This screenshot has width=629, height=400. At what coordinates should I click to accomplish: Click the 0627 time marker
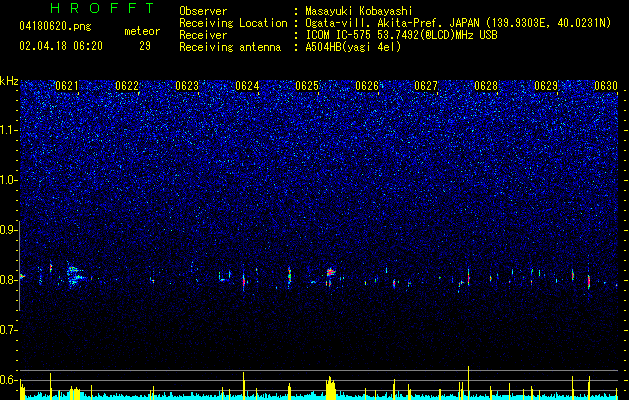[x=426, y=86]
